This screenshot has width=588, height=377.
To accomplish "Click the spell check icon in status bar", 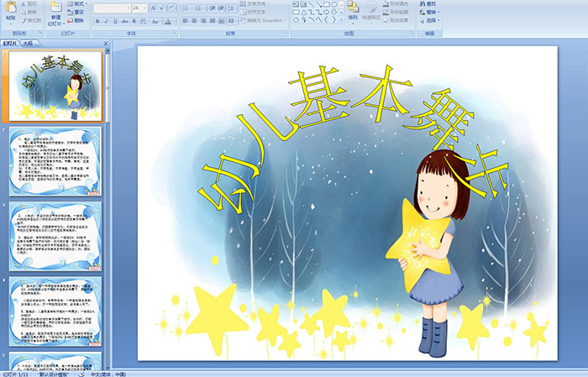I will 81,374.
